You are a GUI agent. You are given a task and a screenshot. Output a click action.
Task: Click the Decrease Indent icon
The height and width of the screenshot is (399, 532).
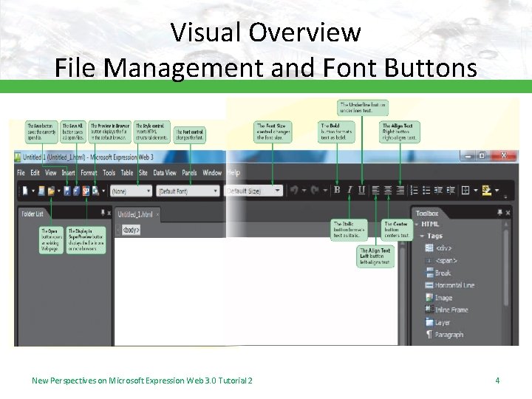click(x=438, y=191)
